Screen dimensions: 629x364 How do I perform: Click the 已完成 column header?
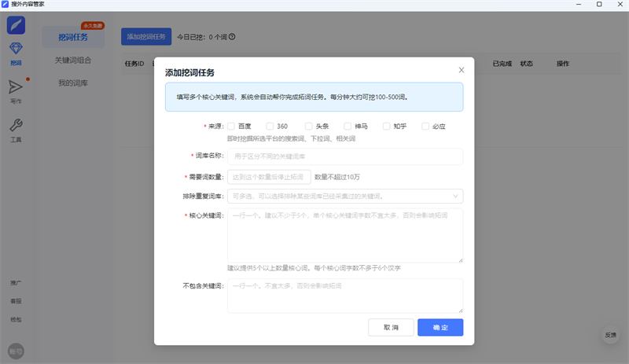tap(502, 64)
